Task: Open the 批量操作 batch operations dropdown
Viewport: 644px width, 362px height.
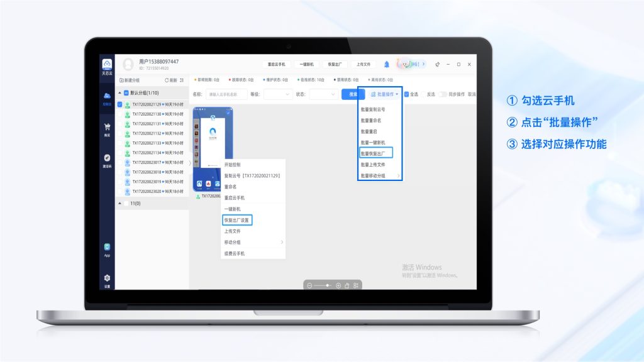Action: (x=384, y=94)
